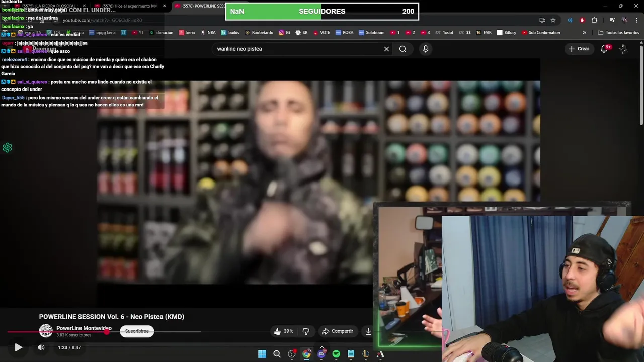Open the VOTE bookmark

(322, 33)
